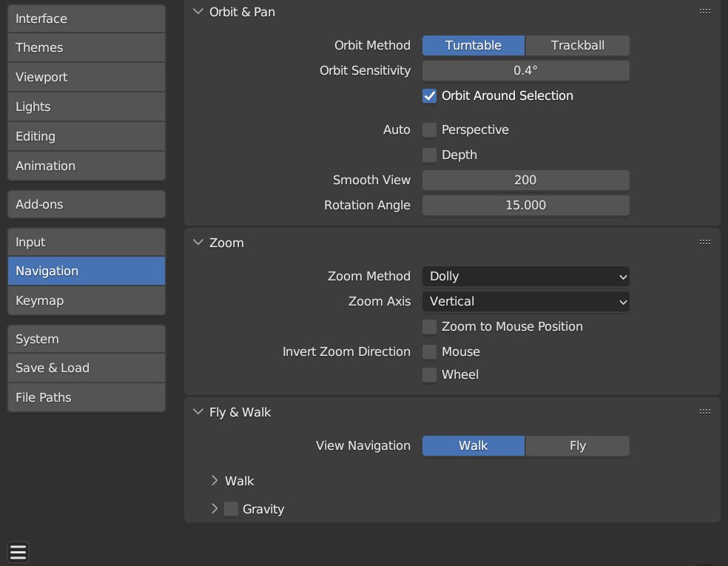Collapse the Orbit & Pan section

click(x=198, y=12)
